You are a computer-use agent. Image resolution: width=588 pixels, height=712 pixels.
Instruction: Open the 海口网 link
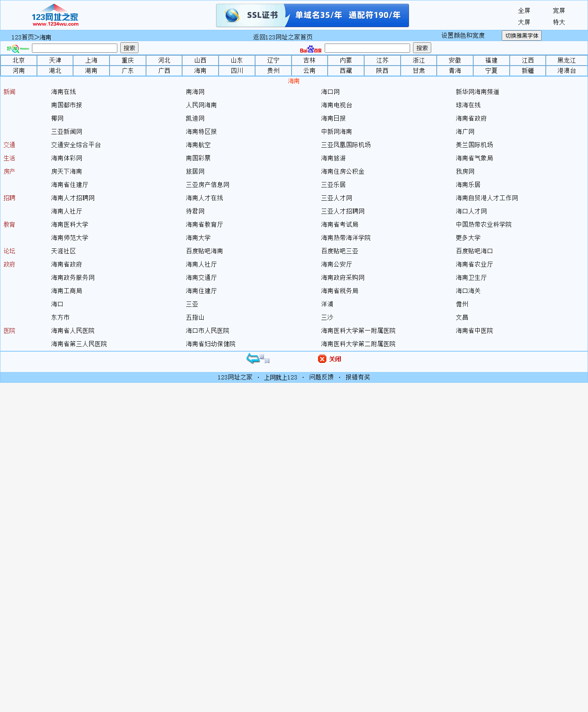click(x=330, y=92)
